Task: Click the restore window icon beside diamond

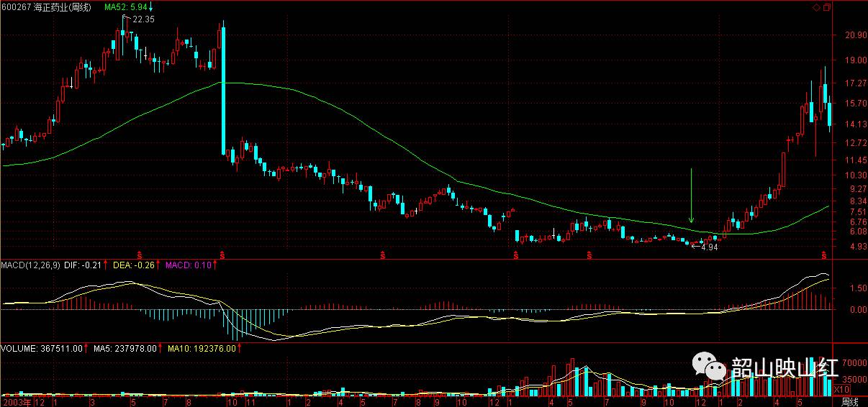Action: pos(827,7)
